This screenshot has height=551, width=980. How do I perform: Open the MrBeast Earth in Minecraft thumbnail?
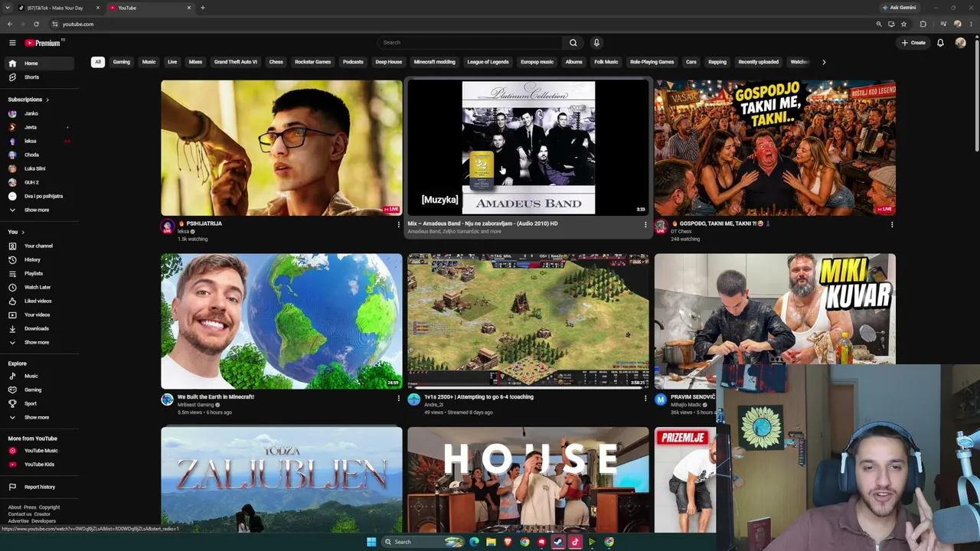click(281, 321)
